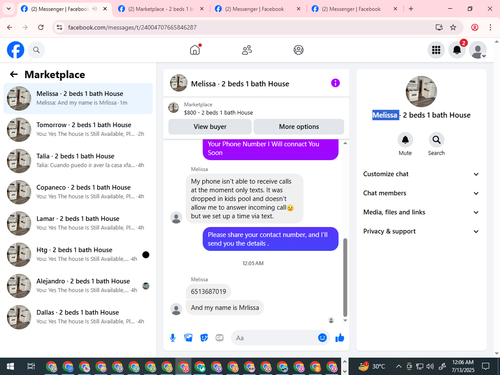Open Htg - 2 beds 1 bath House chat
Viewport: 500px width, 375px height.
click(78, 254)
